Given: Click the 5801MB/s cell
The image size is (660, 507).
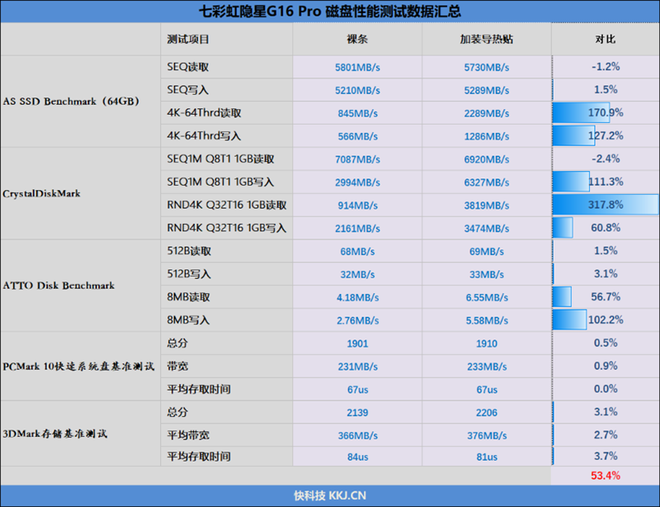Looking at the screenshot, I should (x=357, y=67).
